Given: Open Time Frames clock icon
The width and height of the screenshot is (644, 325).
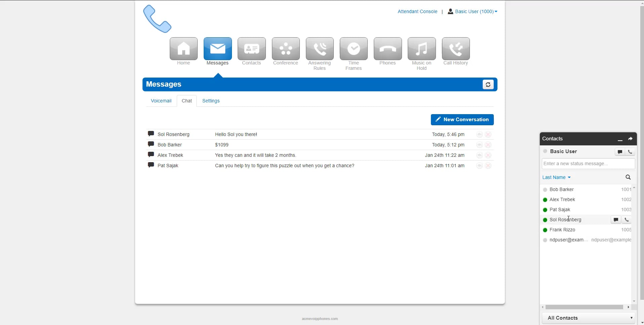Looking at the screenshot, I should (x=354, y=49).
